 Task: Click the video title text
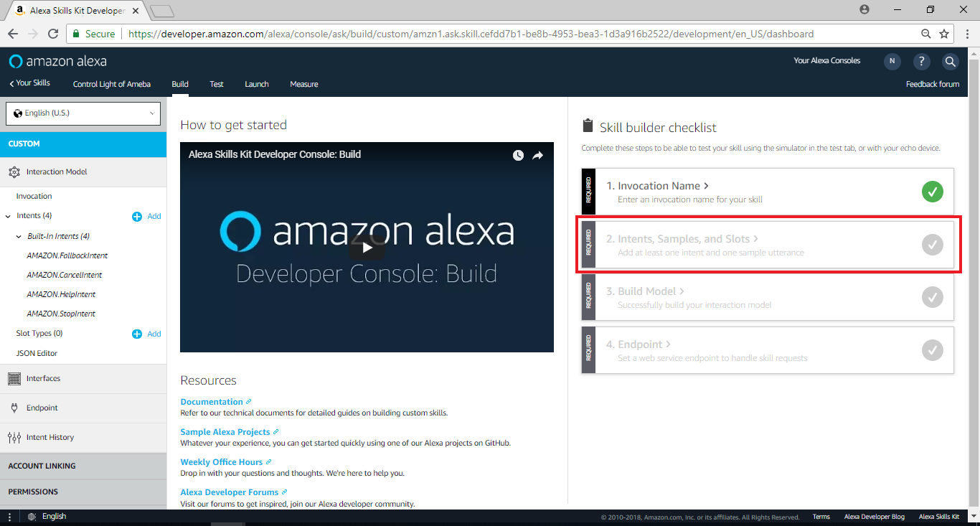(275, 154)
